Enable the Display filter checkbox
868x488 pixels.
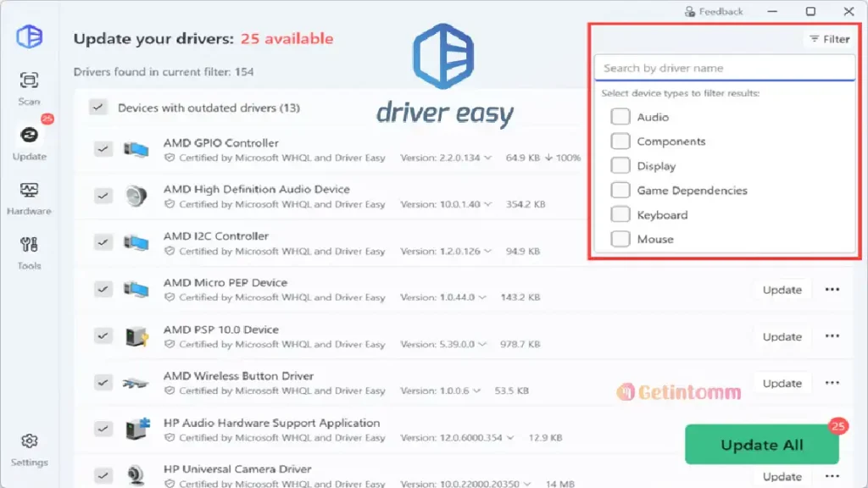[620, 165]
